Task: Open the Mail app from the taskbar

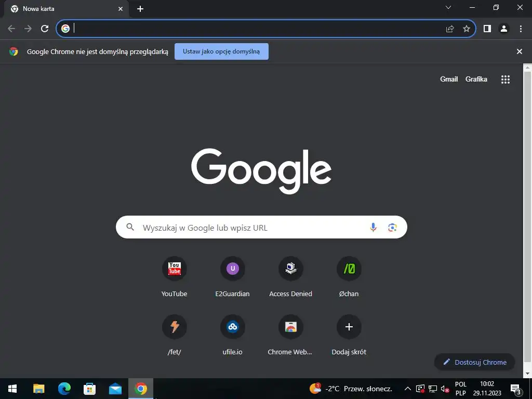Action: pyautogui.click(x=115, y=389)
